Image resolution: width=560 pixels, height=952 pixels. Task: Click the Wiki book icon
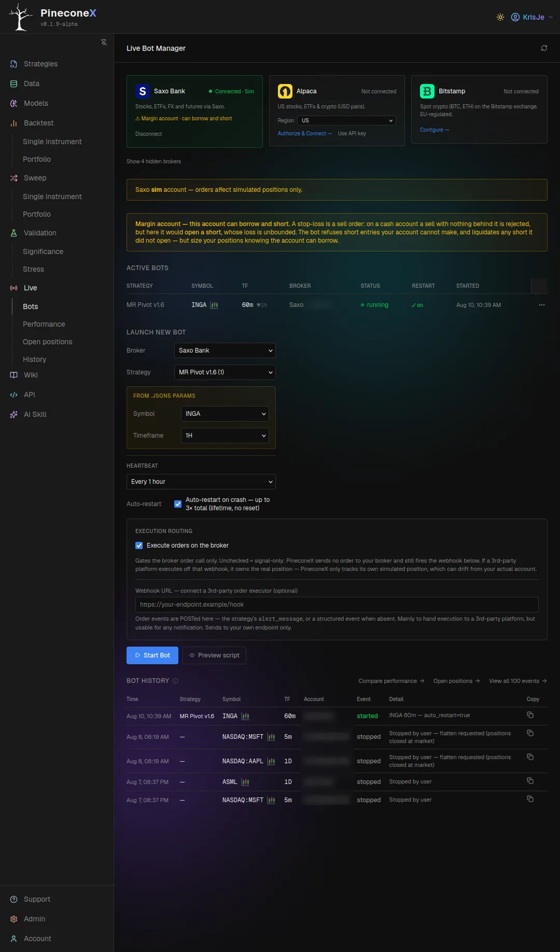[x=14, y=375]
